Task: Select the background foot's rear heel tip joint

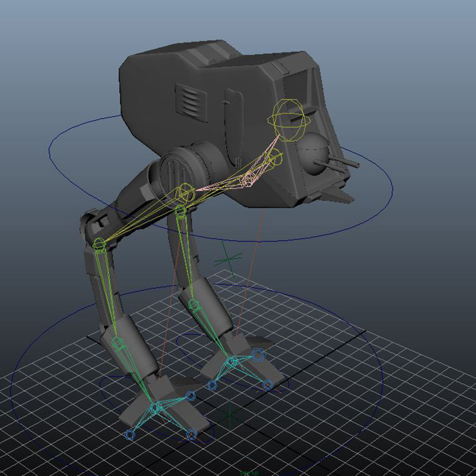Action: (x=258, y=355)
